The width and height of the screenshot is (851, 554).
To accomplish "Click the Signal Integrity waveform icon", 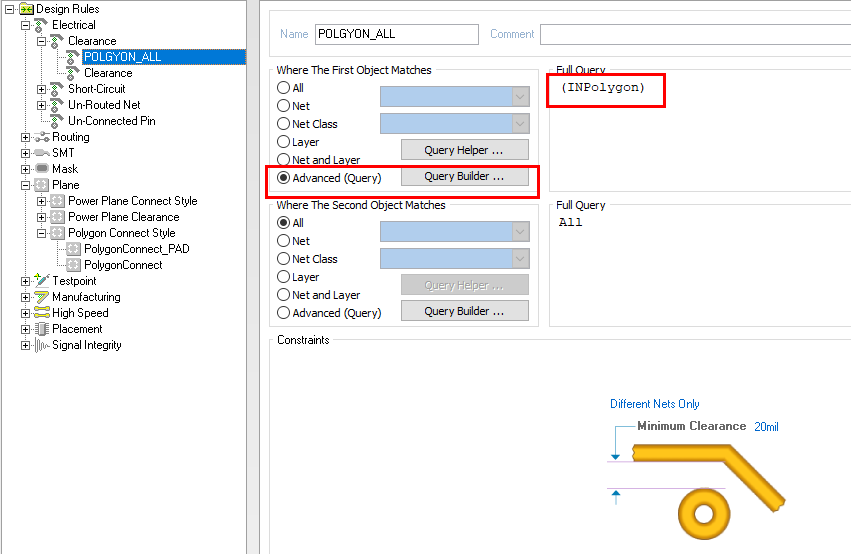I will click(41, 345).
